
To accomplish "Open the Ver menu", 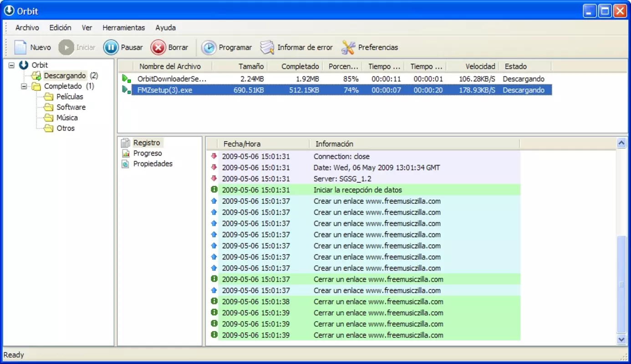I will (87, 28).
